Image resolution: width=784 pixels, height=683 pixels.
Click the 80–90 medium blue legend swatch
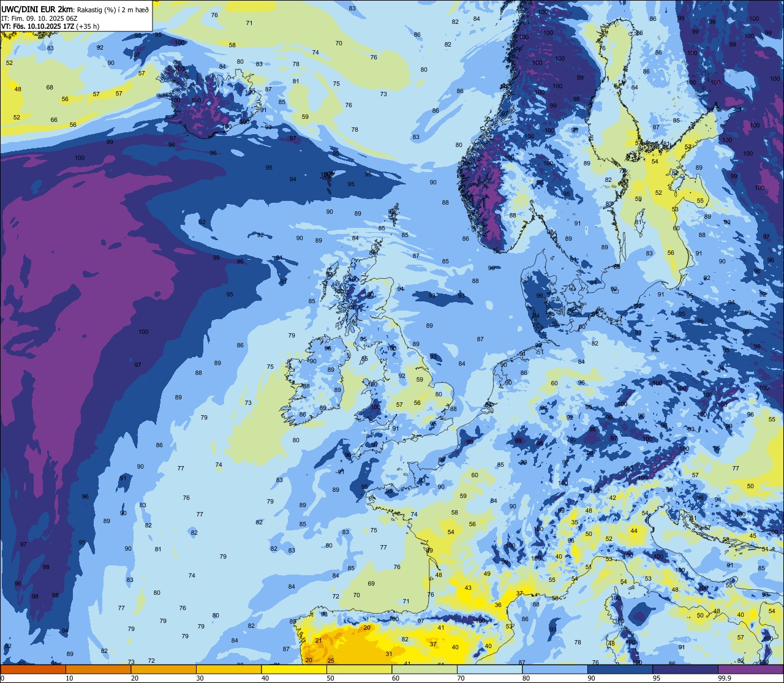pos(556,669)
